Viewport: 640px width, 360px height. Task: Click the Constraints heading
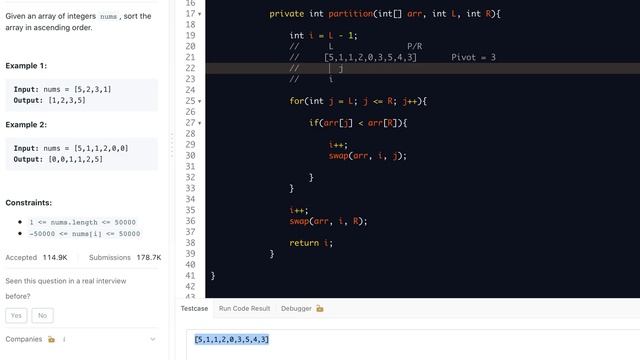(x=29, y=203)
